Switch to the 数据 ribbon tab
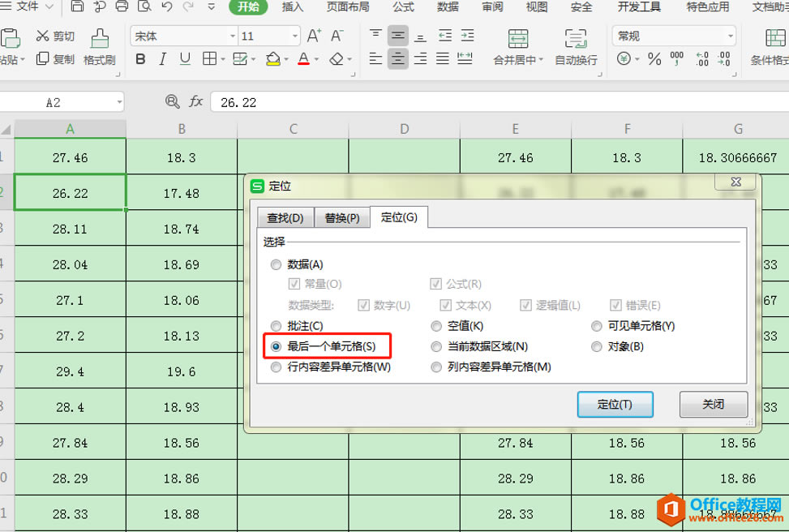The image size is (789, 532). [x=448, y=6]
